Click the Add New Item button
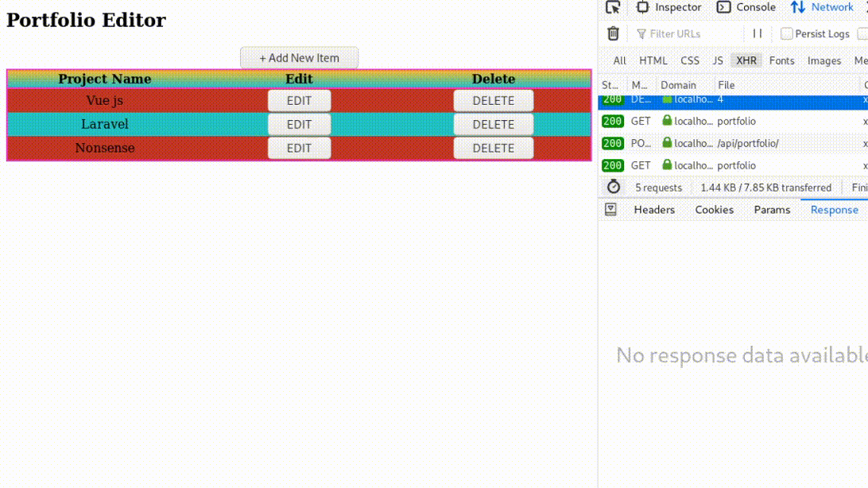Image resolution: width=868 pixels, height=488 pixels. pos(300,57)
